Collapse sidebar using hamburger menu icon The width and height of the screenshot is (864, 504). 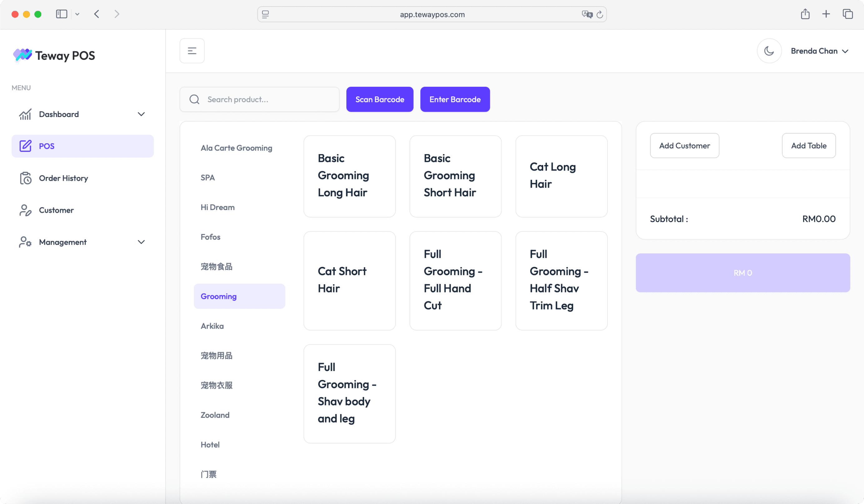192,51
